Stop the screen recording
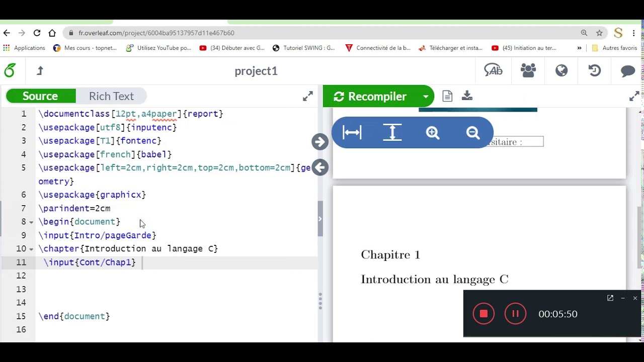Screen dimensions: 644x362 coord(484,314)
